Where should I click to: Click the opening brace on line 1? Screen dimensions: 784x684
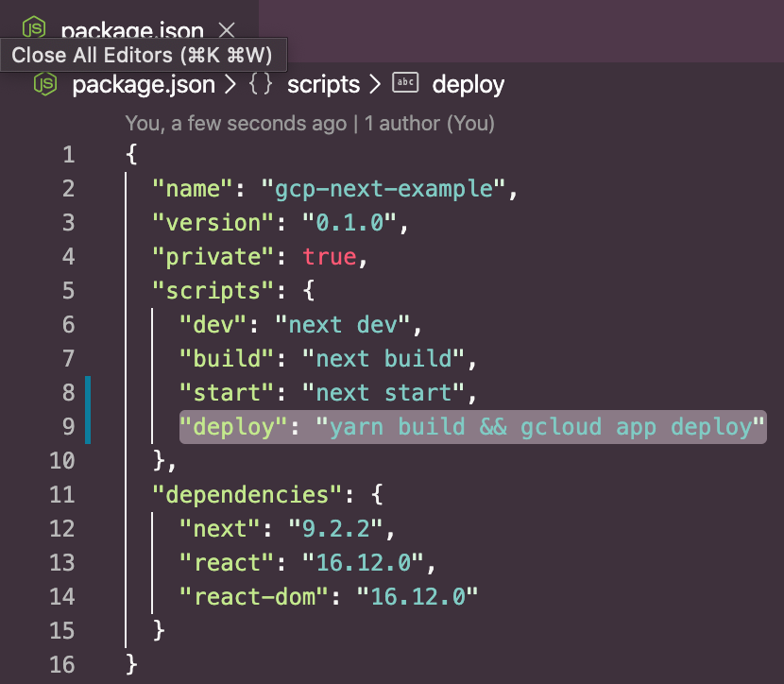tap(131, 154)
